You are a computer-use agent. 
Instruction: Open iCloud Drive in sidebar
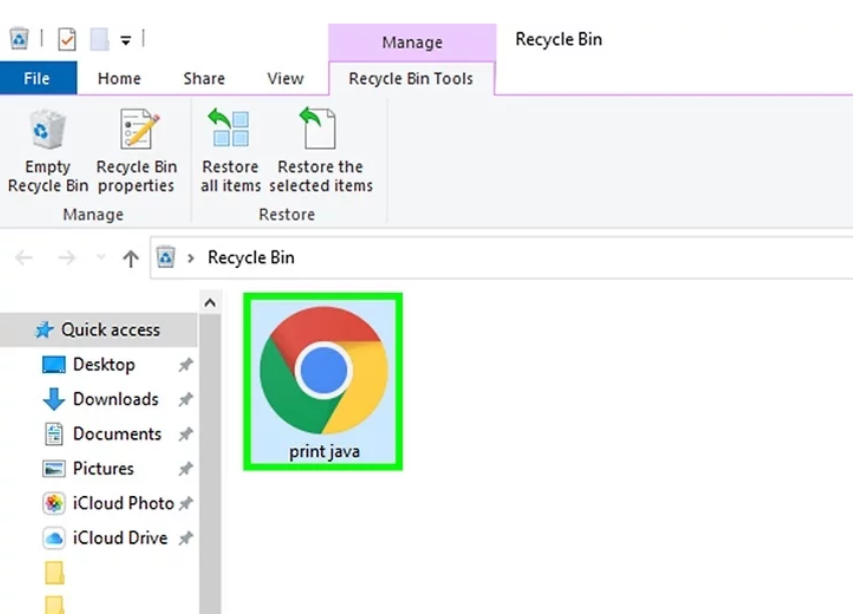tap(119, 538)
